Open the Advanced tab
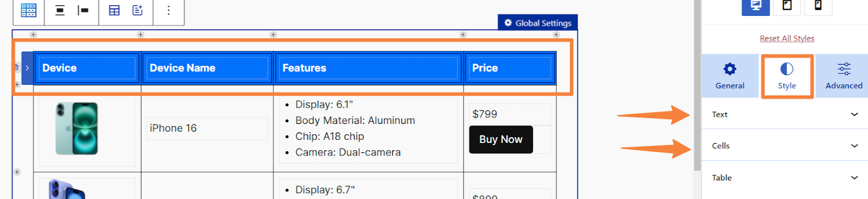Viewport: 868px width, 199px height. click(x=844, y=76)
